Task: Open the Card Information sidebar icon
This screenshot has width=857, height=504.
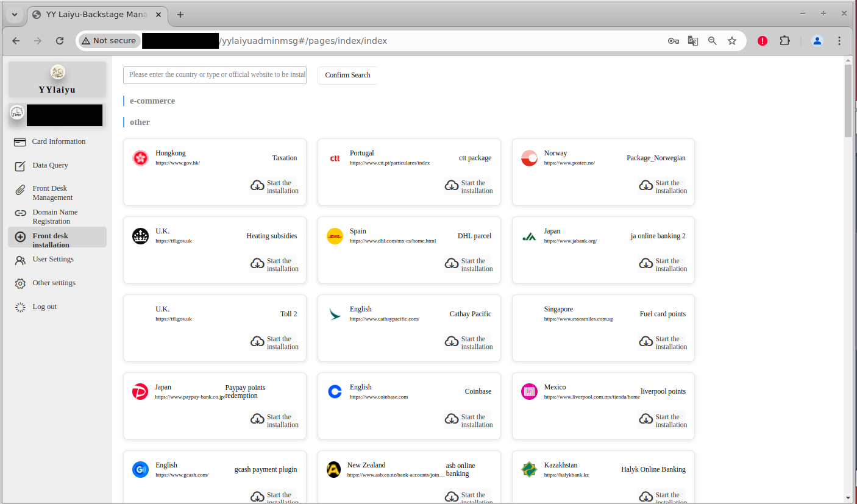Action: [20, 142]
